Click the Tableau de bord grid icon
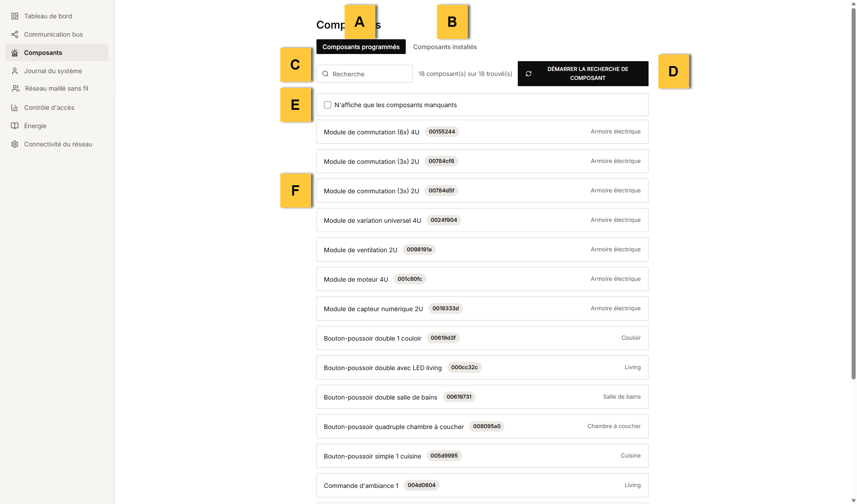Image resolution: width=857 pixels, height=504 pixels. tap(15, 16)
